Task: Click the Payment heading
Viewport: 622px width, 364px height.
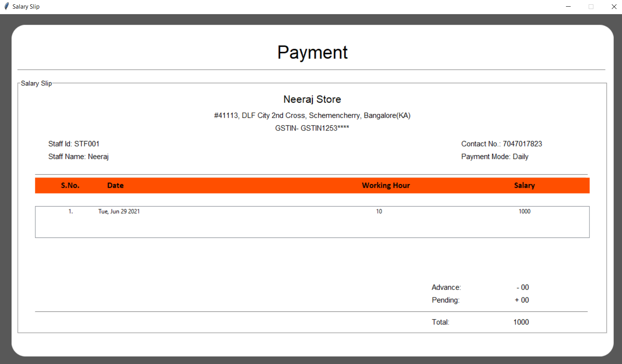Action: click(x=312, y=53)
